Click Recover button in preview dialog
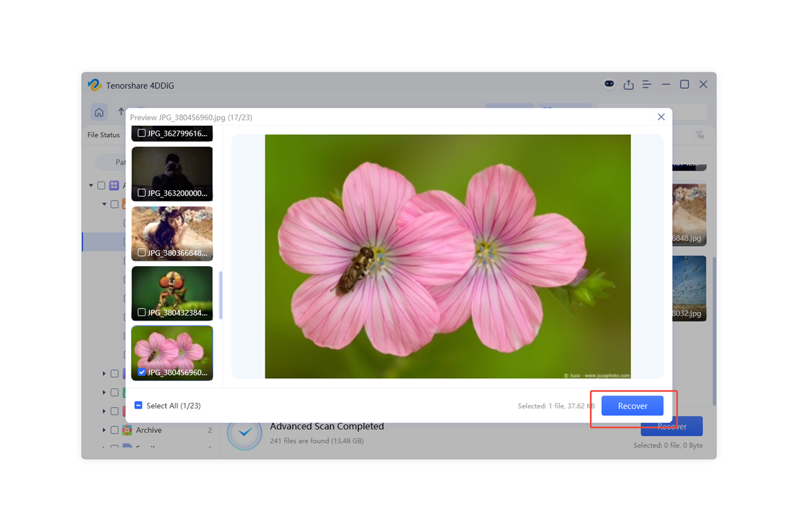This screenshot has width=798, height=532. (632, 406)
